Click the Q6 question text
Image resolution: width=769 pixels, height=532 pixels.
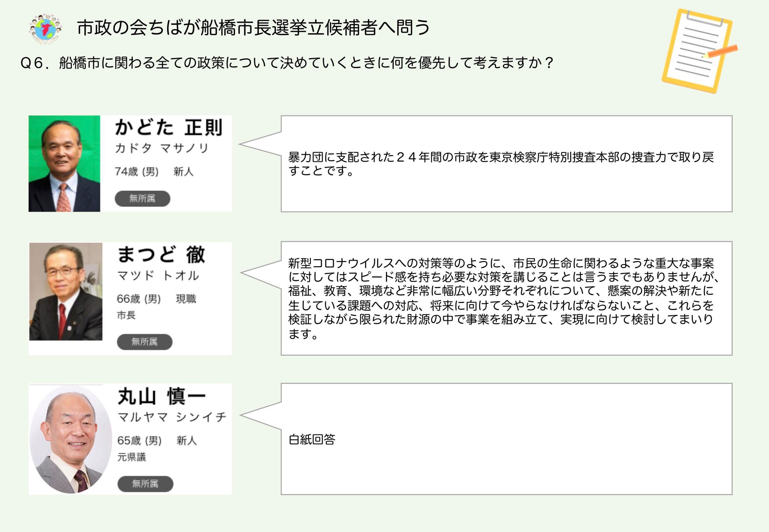pyautogui.click(x=287, y=63)
